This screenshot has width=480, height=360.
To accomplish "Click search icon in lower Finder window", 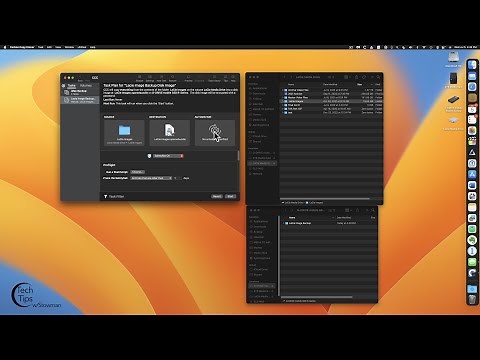I will coord(373,210).
